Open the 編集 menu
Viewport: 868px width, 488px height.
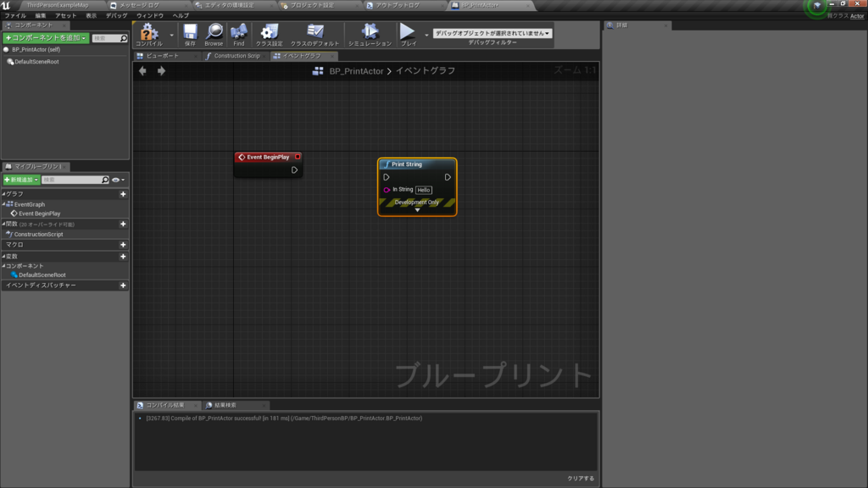(41, 15)
